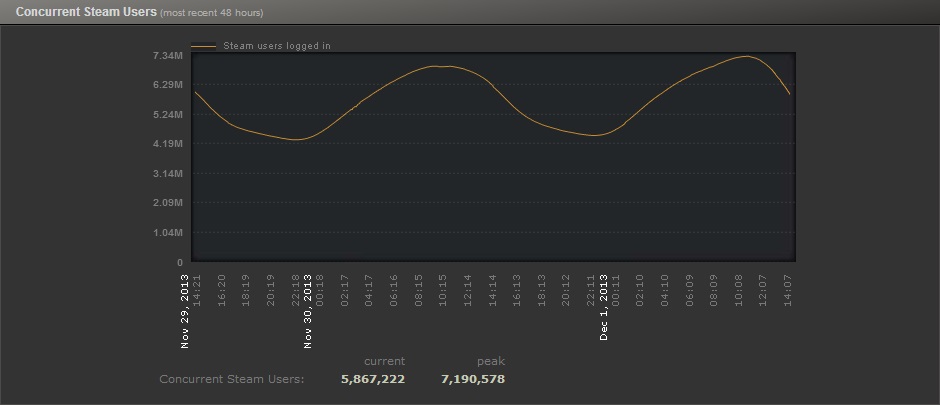This screenshot has height=405, width=940.
Task: Click the 00:11 time label
Action: pos(616,291)
